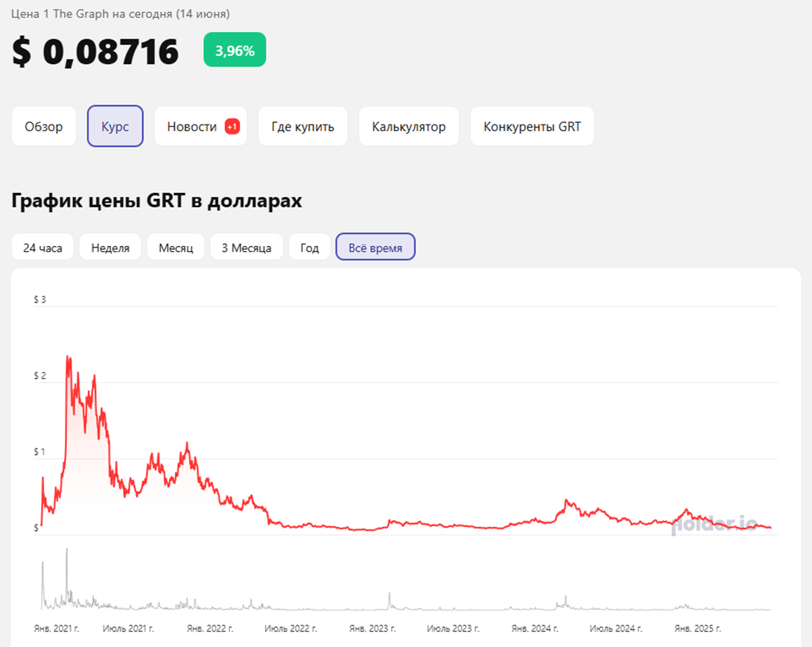This screenshot has width=812, height=647.
Task: Open the Калькулятор tab
Action: click(408, 127)
